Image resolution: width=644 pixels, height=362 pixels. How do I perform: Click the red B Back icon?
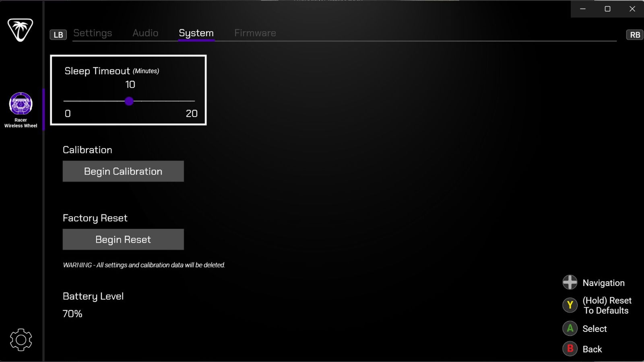(x=570, y=349)
